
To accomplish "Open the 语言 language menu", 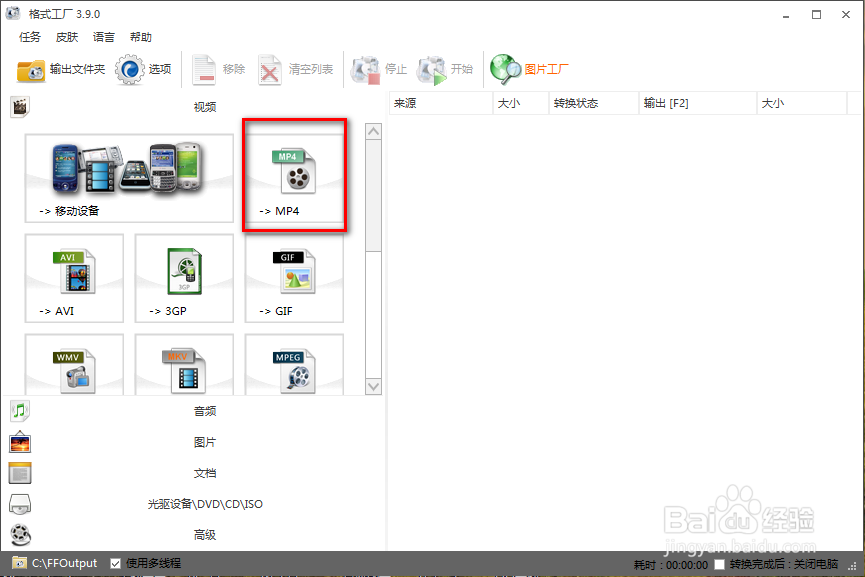I will coord(104,37).
